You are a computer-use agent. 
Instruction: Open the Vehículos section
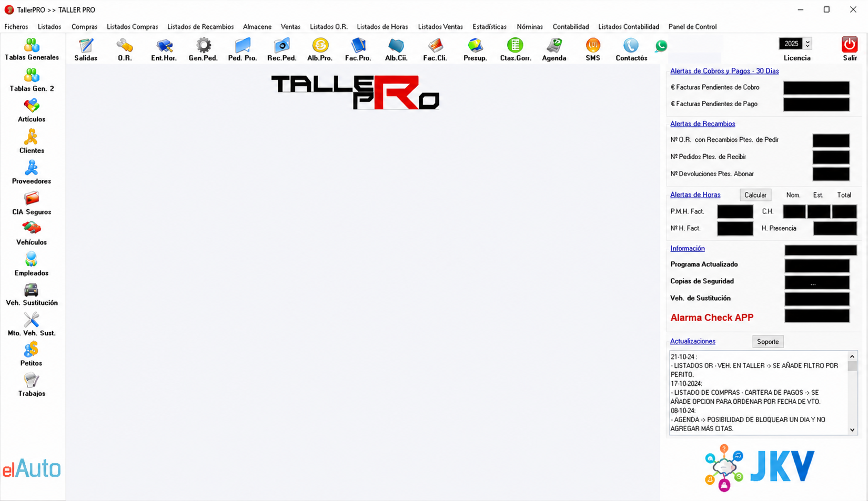tap(32, 234)
